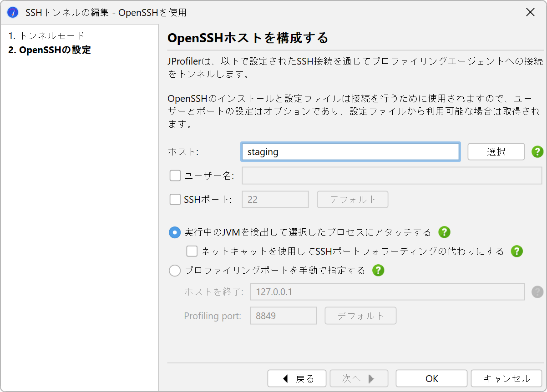
Task: Select the detect running JVM radio option
Action: (x=175, y=232)
